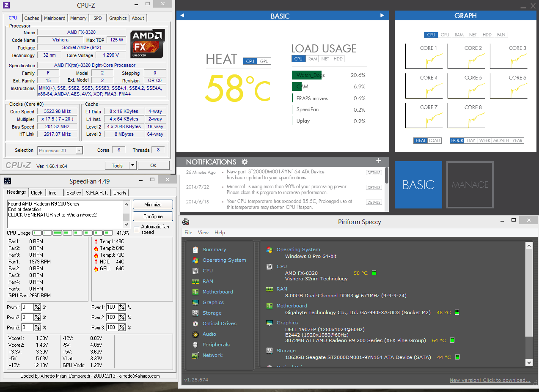The image size is (539, 392).
Task: Adjust the right Pwm3 spinner at 100
Action: click(122, 327)
